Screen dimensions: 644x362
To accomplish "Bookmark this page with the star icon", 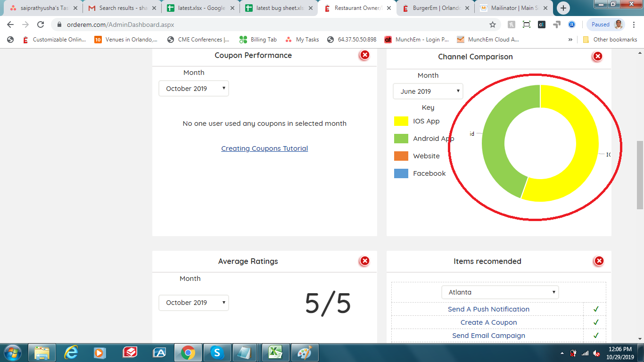I will click(x=493, y=25).
